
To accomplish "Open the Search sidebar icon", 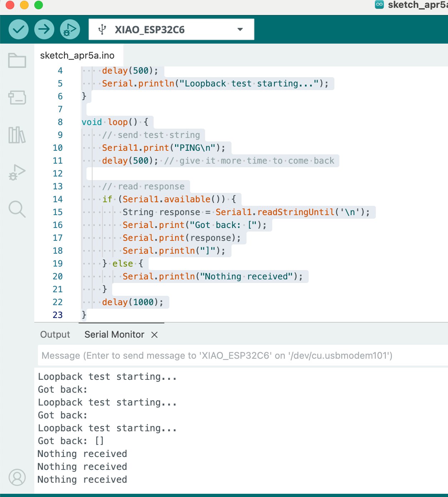I will (18, 210).
